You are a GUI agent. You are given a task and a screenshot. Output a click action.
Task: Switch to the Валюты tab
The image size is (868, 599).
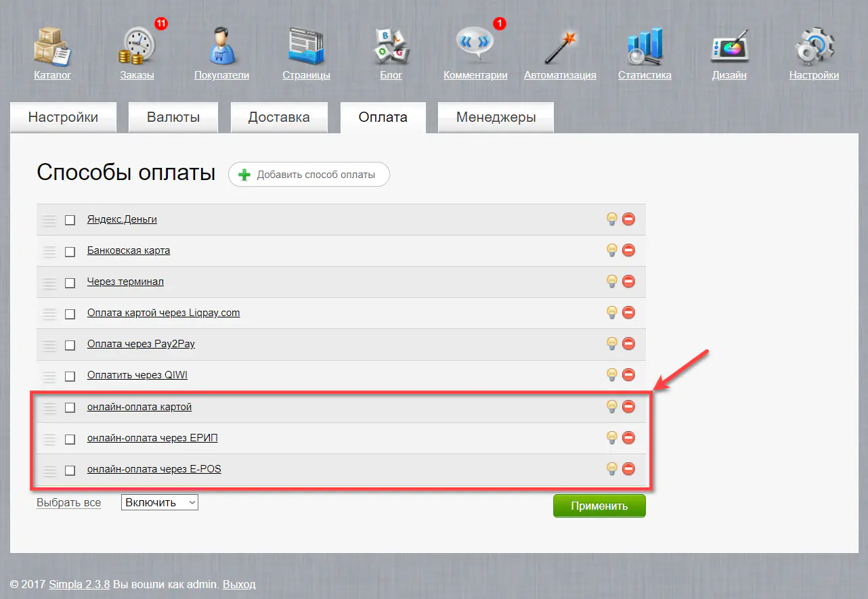click(x=173, y=117)
